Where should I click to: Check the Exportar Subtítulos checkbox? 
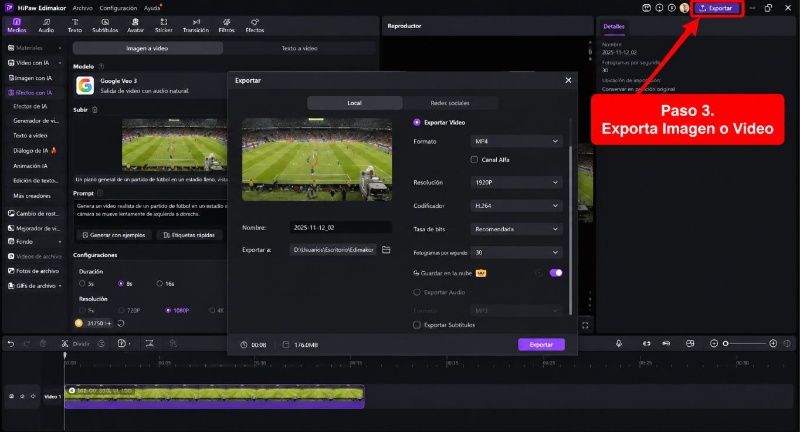tap(417, 325)
